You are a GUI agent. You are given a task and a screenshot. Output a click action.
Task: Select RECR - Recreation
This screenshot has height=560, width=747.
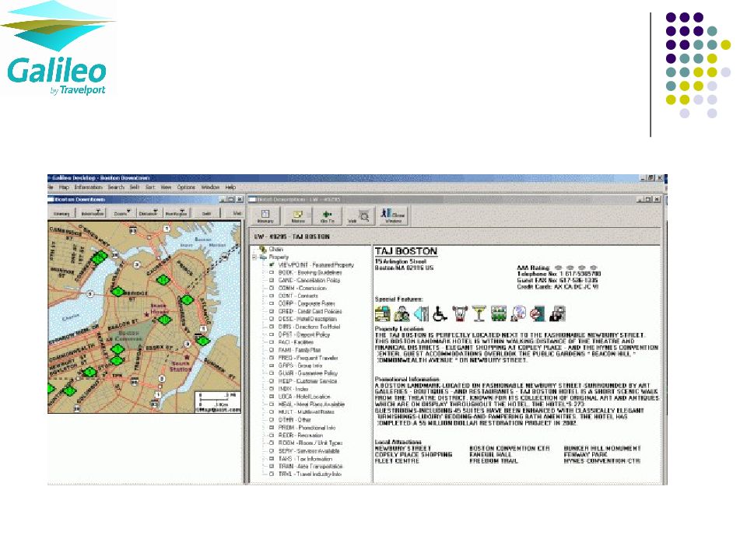(x=300, y=435)
